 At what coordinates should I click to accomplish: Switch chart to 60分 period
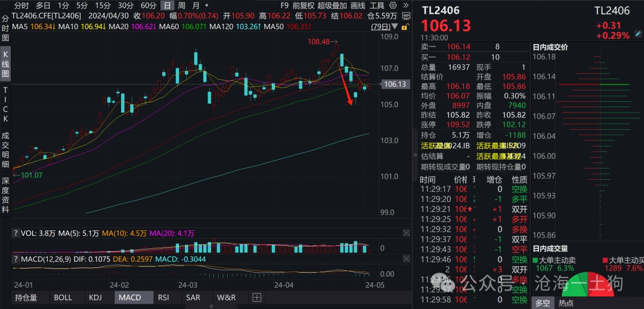[x=148, y=5]
